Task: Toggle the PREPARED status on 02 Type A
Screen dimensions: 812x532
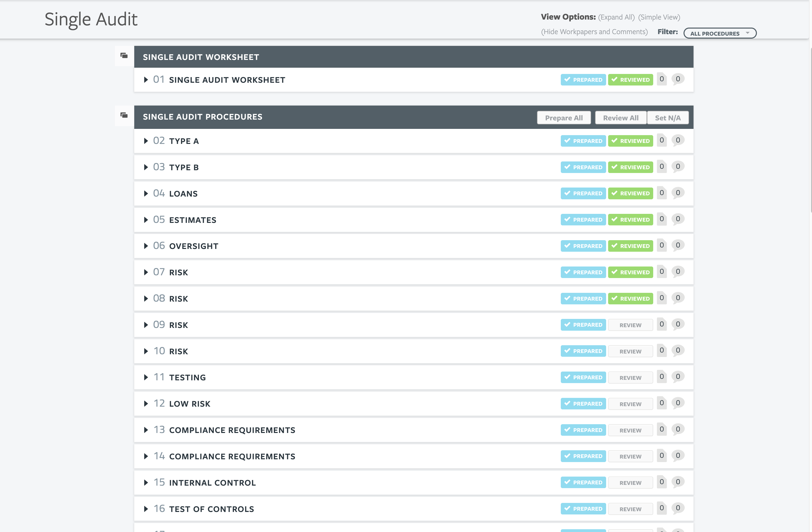Action: (583, 140)
